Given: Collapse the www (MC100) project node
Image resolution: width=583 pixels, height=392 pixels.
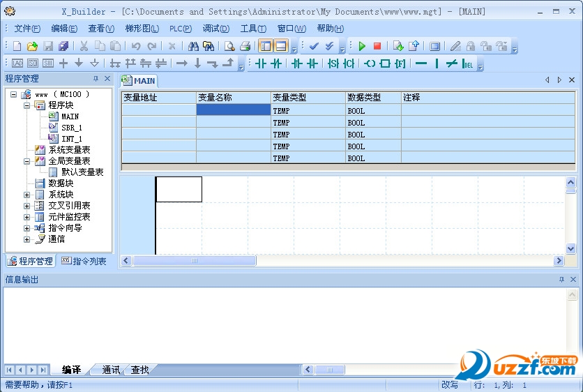Looking at the screenshot, I should point(13,94).
